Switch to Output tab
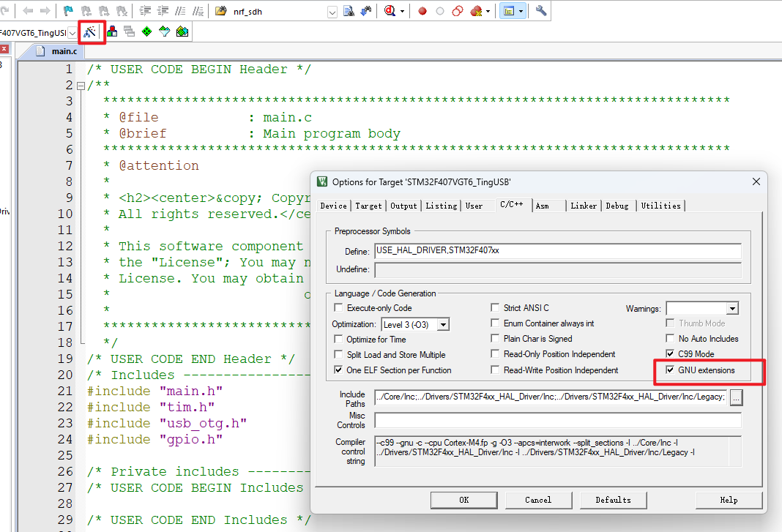Viewport: 782px width, 532px height. [x=403, y=206]
